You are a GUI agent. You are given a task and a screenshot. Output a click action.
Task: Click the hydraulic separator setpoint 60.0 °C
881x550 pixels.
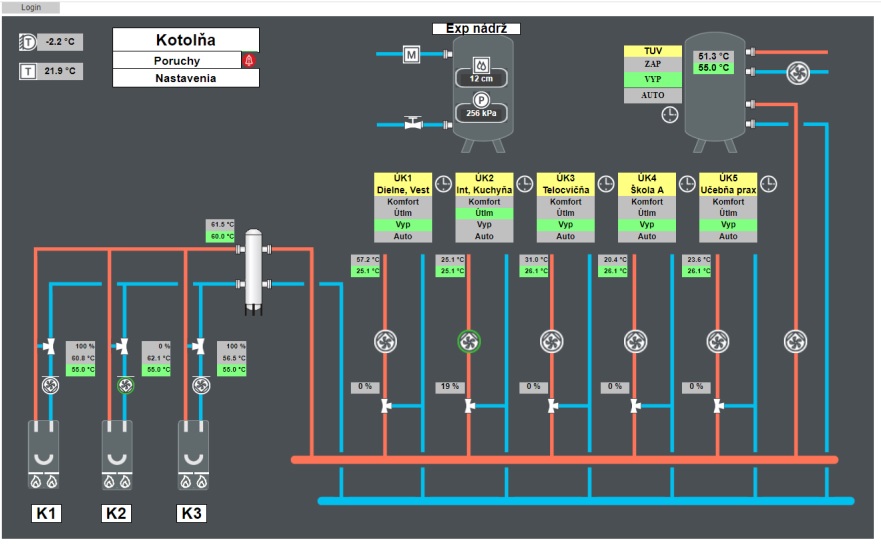[220, 237]
